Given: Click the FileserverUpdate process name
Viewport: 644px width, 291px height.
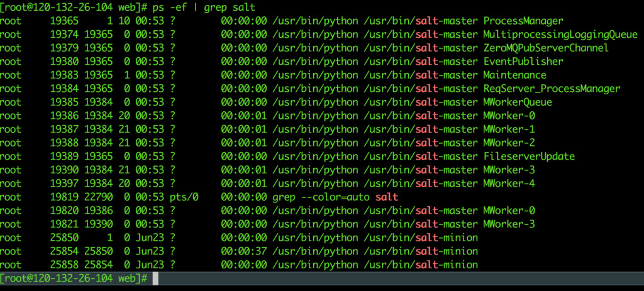Looking at the screenshot, I should (529, 156).
